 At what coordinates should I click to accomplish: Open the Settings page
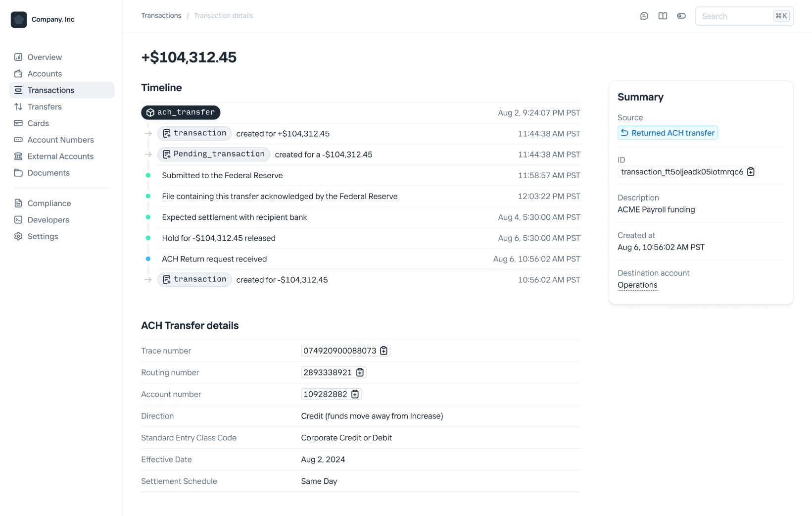(x=43, y=237)
